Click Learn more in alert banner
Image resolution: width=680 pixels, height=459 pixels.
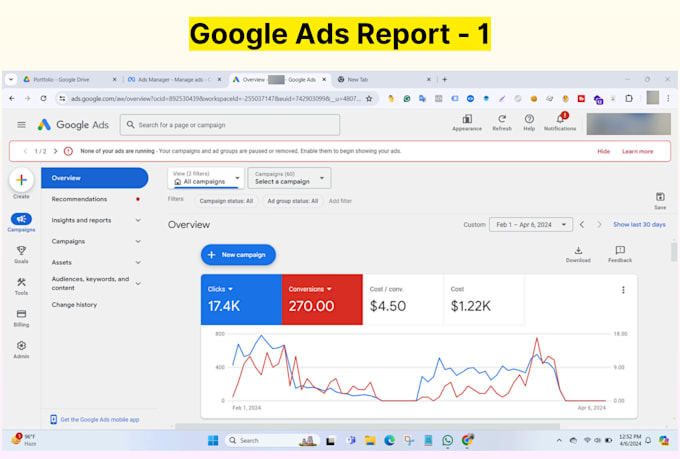638,151
